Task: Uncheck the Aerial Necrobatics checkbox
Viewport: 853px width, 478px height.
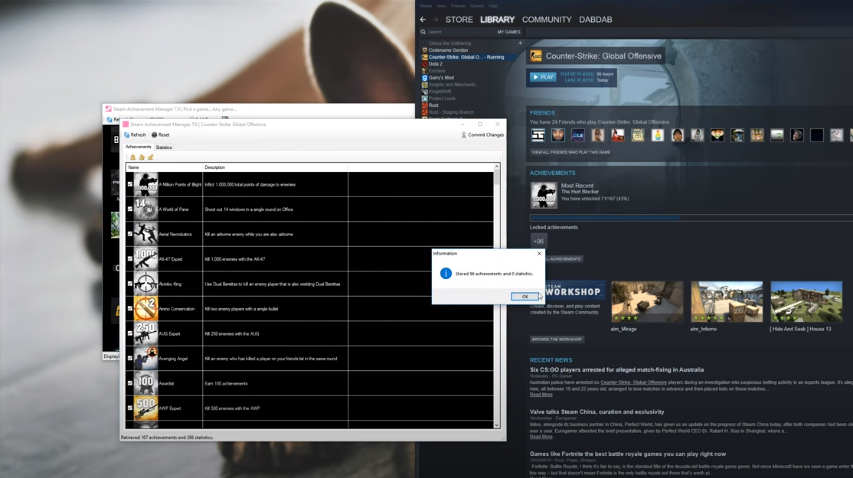Action: (x=130, y=234)
